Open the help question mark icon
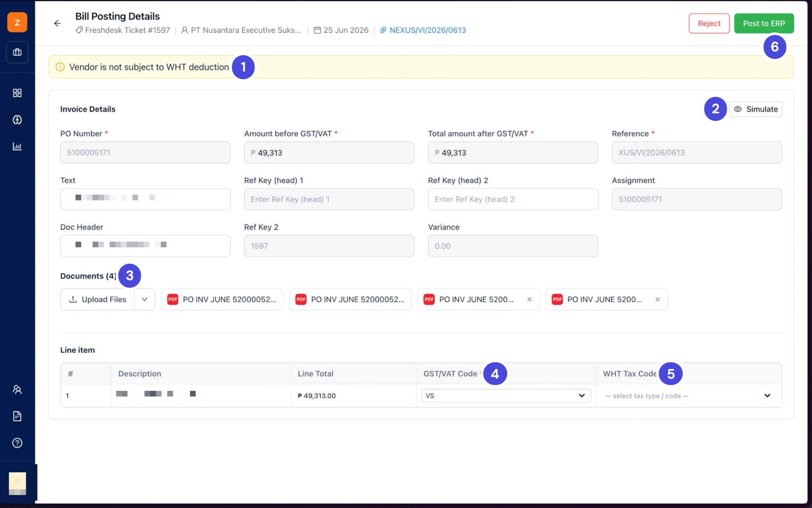The height and width of the screenshot is (508, 812). coord(17,443)
